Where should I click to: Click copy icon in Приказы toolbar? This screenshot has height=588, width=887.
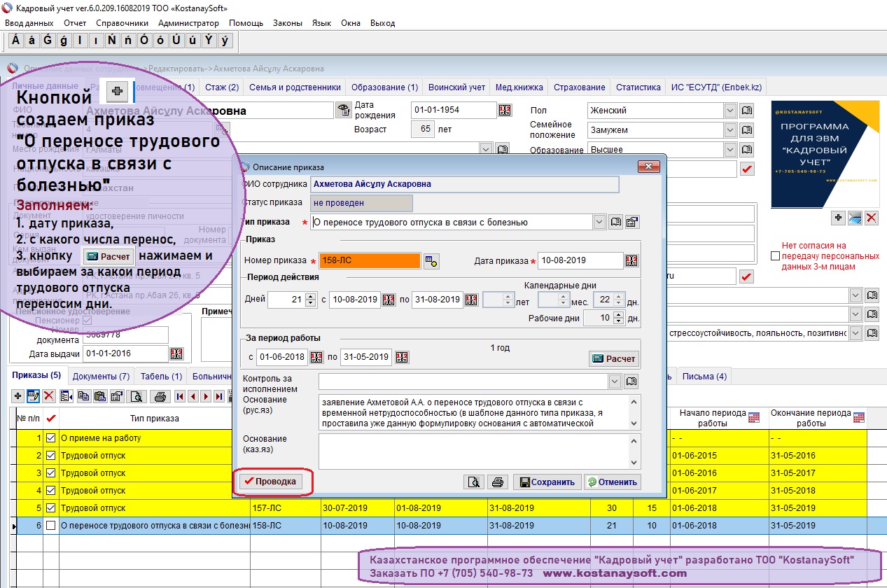tap(83, 396)
